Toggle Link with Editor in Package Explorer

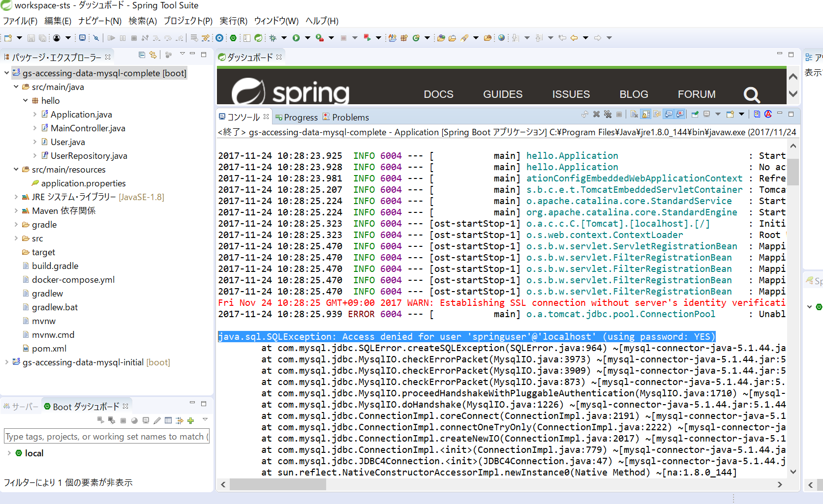pyautogui.click(x=153, y=55)
